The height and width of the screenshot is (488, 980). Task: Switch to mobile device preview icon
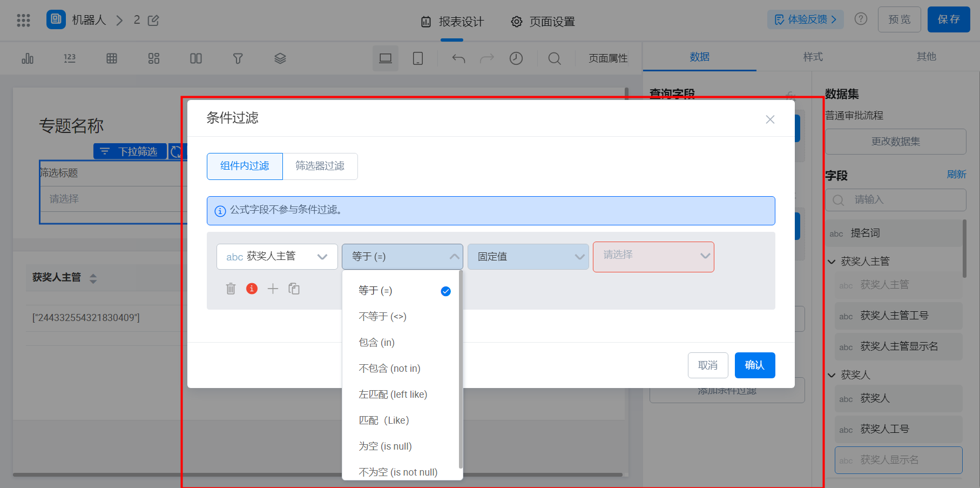tap(417, 58)
